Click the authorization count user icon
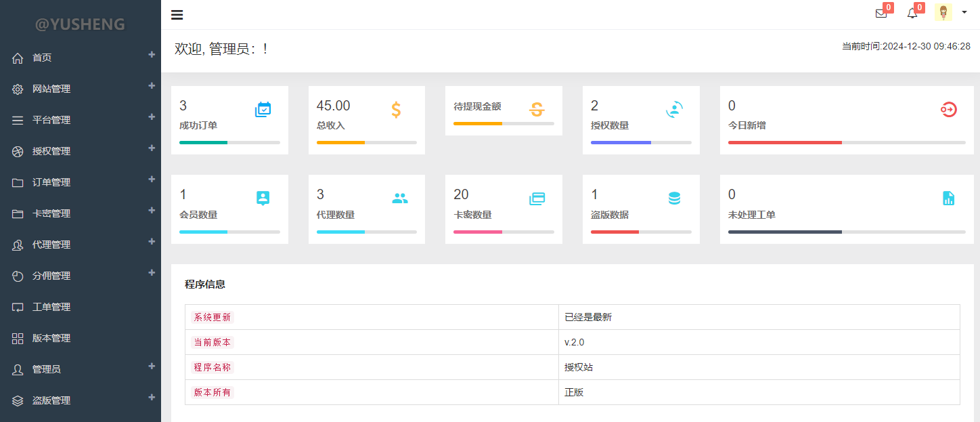980x422 pixels. [674, 110]
